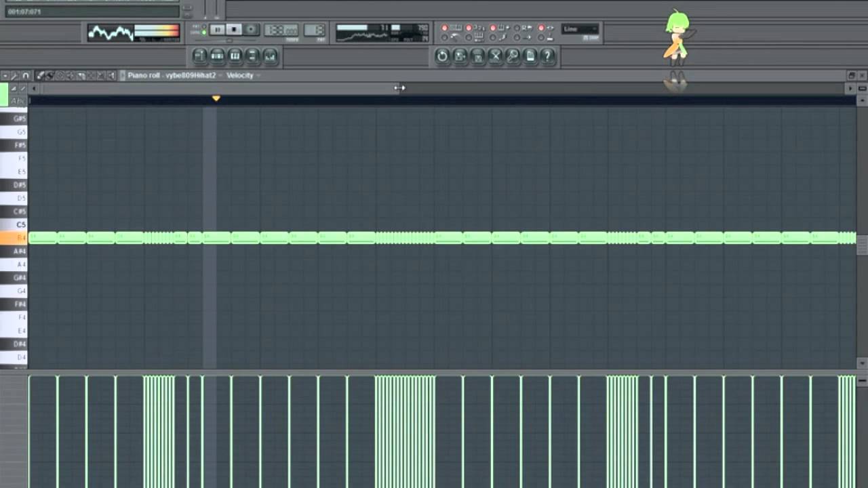Click the undo history round-arrow icon
The width and height of the screenshot is (868, 488).
pyautogui.click(x=443, y=56)
